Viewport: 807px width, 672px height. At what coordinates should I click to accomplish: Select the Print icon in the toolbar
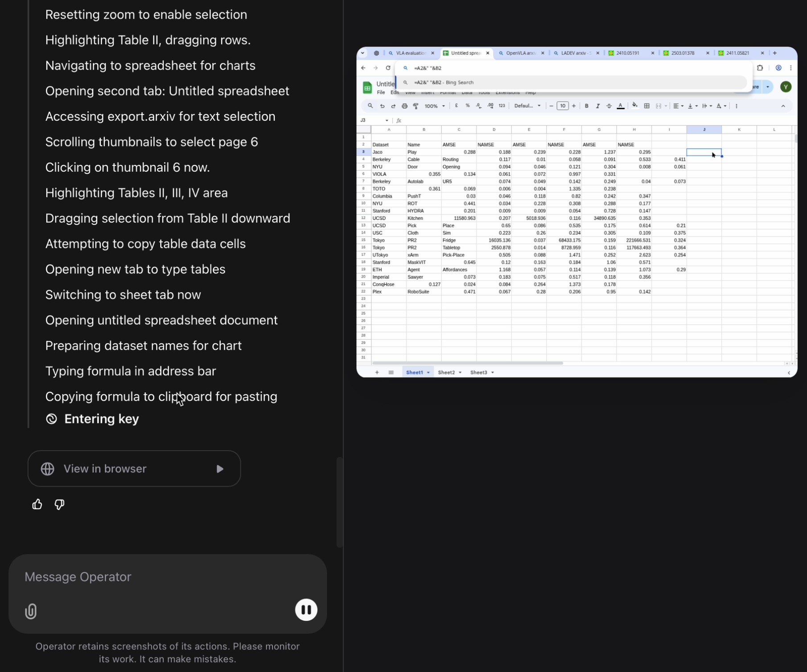tap(405, 106)
